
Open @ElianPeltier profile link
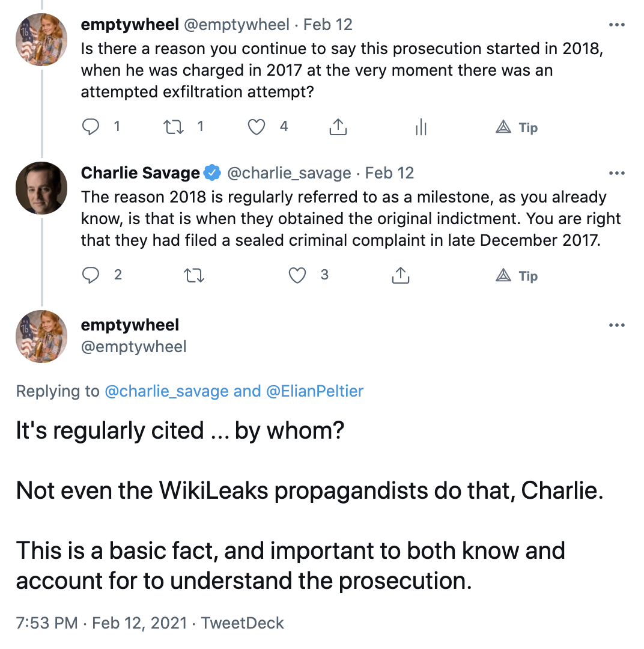(x=315, y=391)
